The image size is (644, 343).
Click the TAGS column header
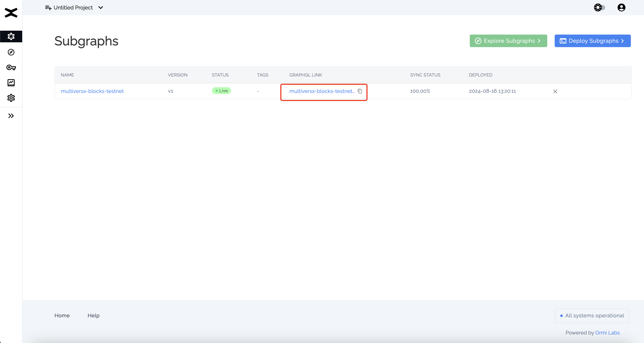pos(262,75)
